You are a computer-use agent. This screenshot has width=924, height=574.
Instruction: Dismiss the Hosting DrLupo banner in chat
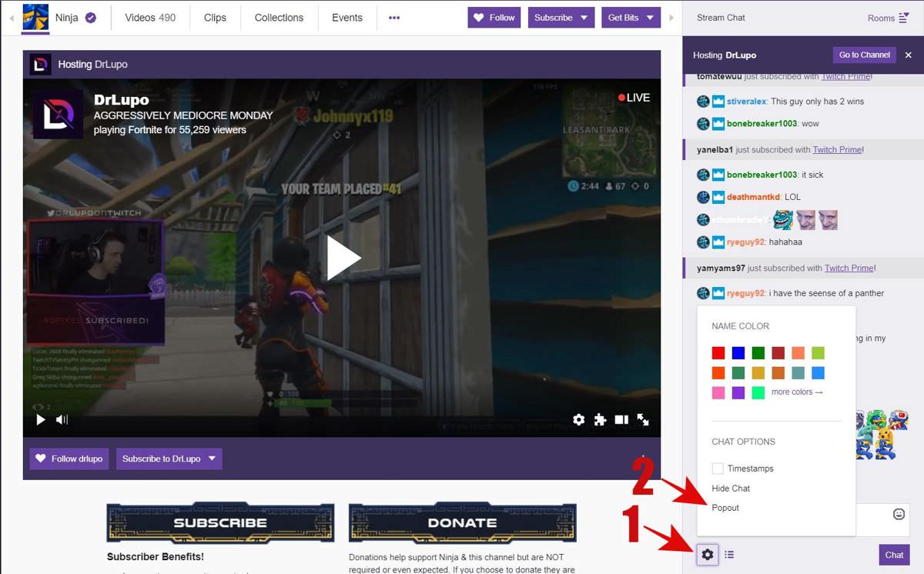coord(908,55)
